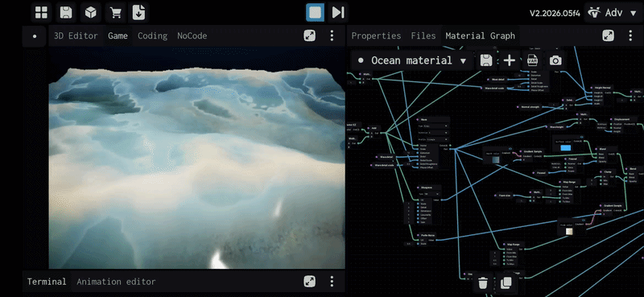This screenshot has height=297, width=644.
Task: Switch to the Properties tab
Action: coord(376,35)
